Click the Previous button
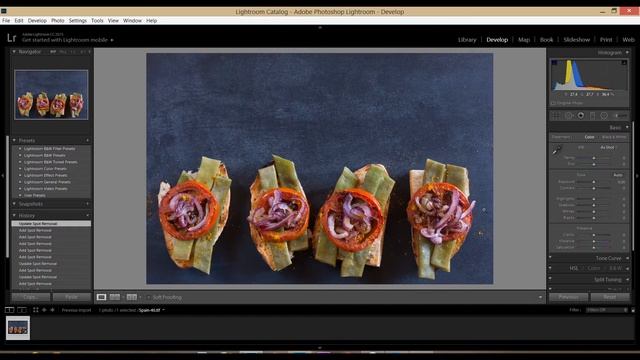This screenshot has width=640, height=360. (x=568, y=297)
